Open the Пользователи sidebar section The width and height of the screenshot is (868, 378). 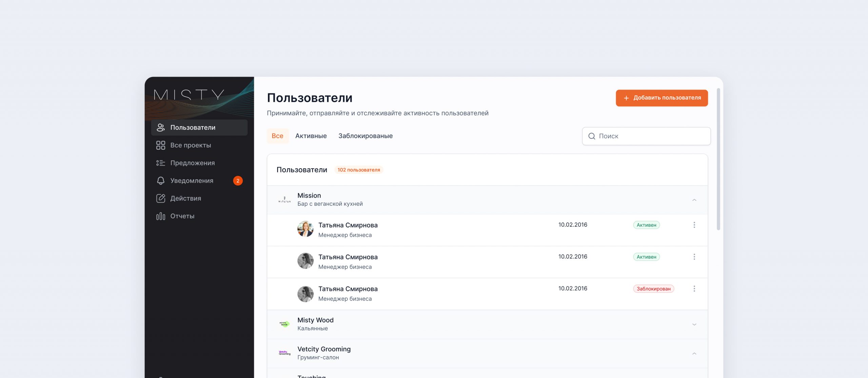199,128
